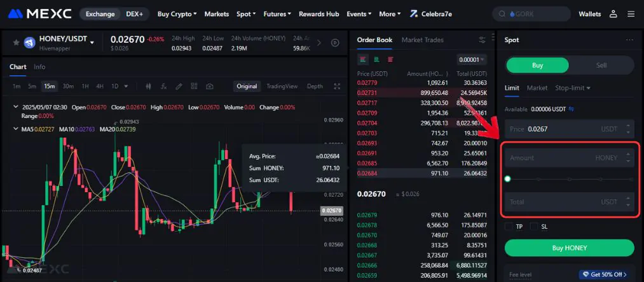Show sell orders only view icon

tap(390, 60)
